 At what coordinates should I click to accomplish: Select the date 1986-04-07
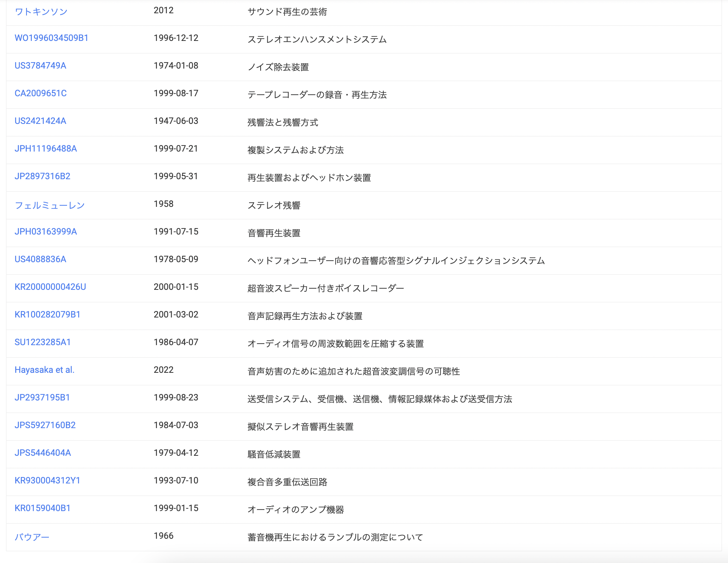tap(176, 342)
